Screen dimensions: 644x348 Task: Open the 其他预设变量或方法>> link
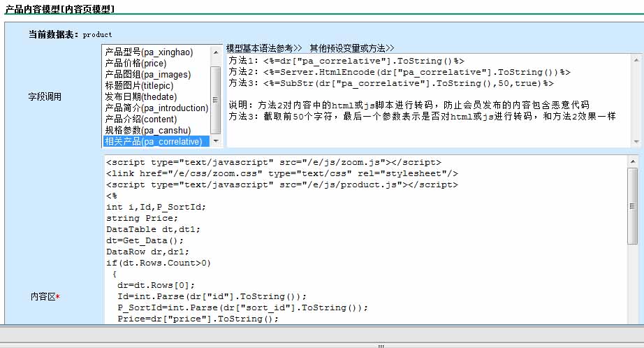pos(351,48)
